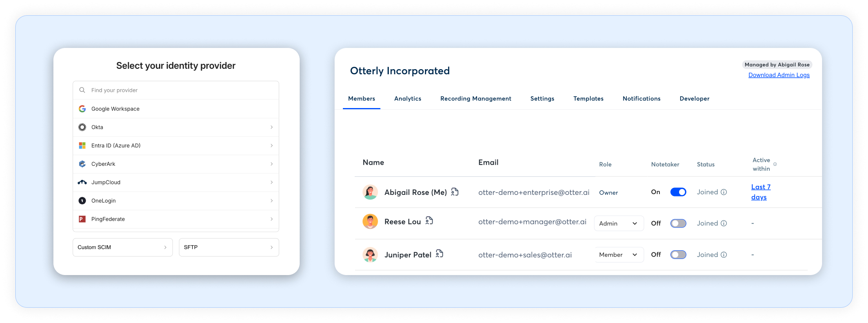Expand the Entra ID (Azure AD) provider option

coord(176,146)
